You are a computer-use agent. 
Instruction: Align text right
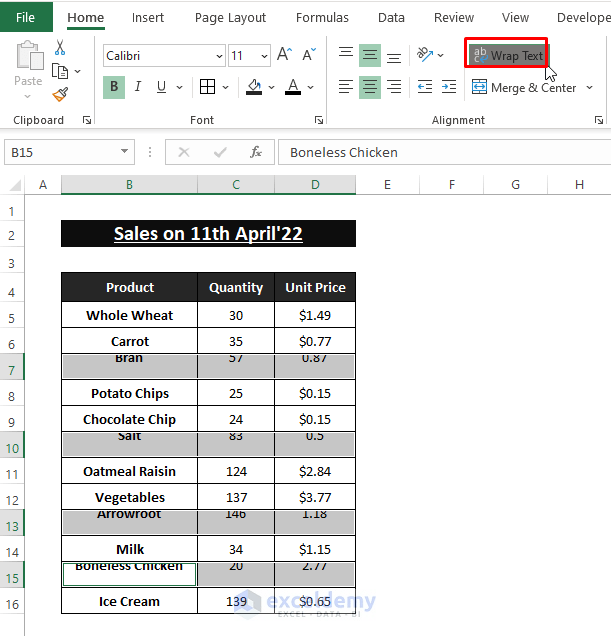tap(394, 87)
